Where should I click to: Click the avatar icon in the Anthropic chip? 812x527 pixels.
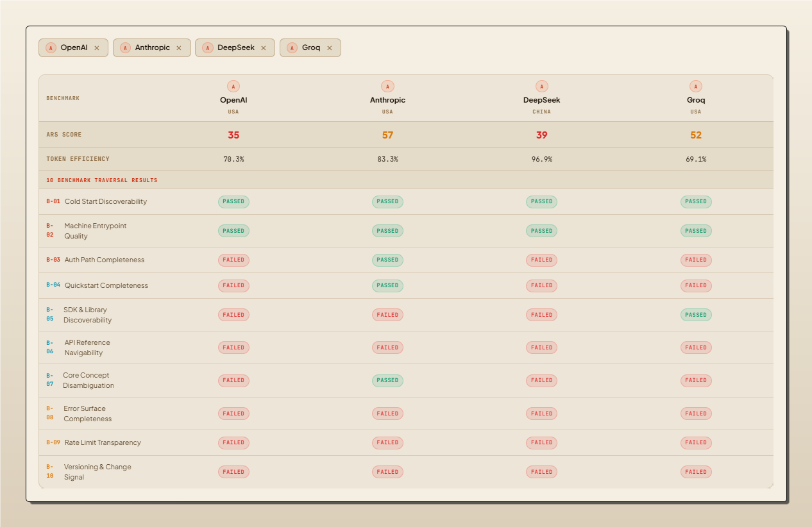pyautogui.click(x=125, y=48)
